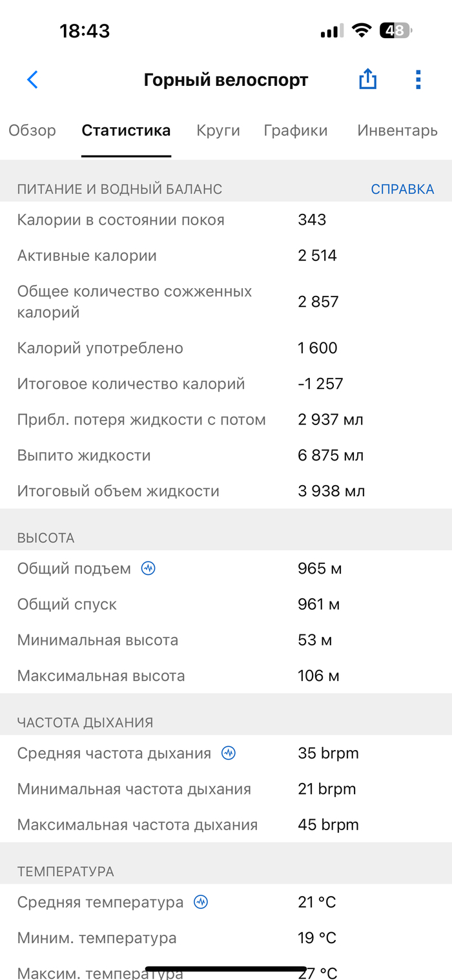
Task: Switch to the Обзор tab
Action: pos(32,130)
